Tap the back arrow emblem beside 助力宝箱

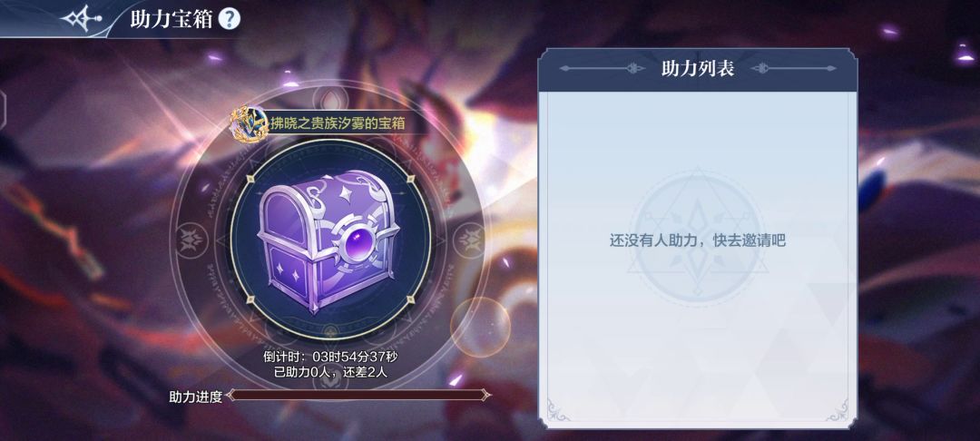click(81, 19)
